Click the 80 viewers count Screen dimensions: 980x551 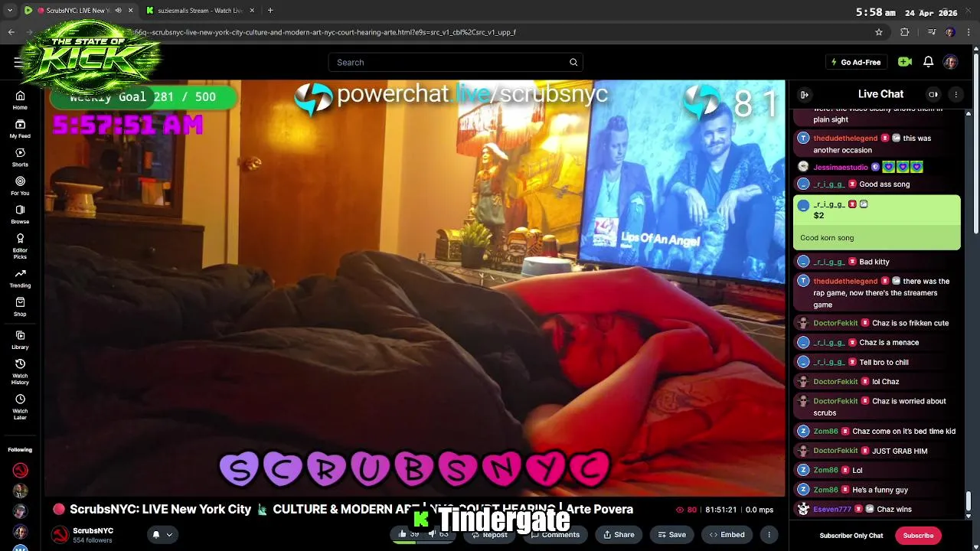687,510
